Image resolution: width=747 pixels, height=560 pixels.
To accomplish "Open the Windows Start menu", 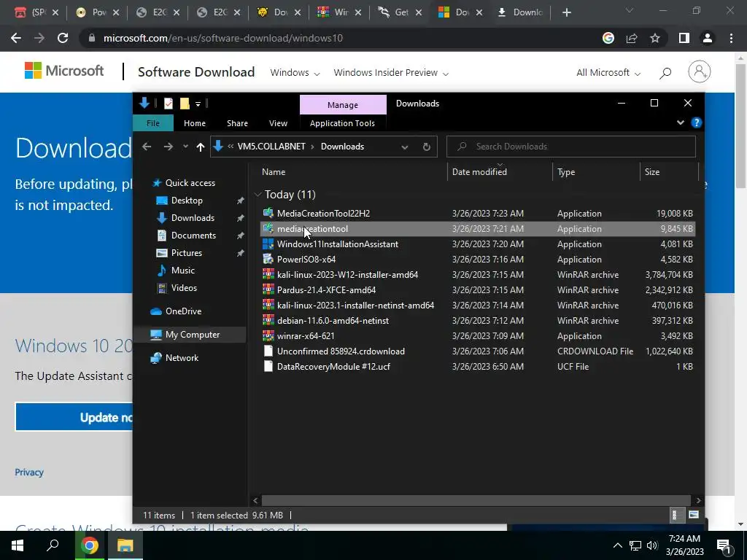I will [x=18, y=545].
